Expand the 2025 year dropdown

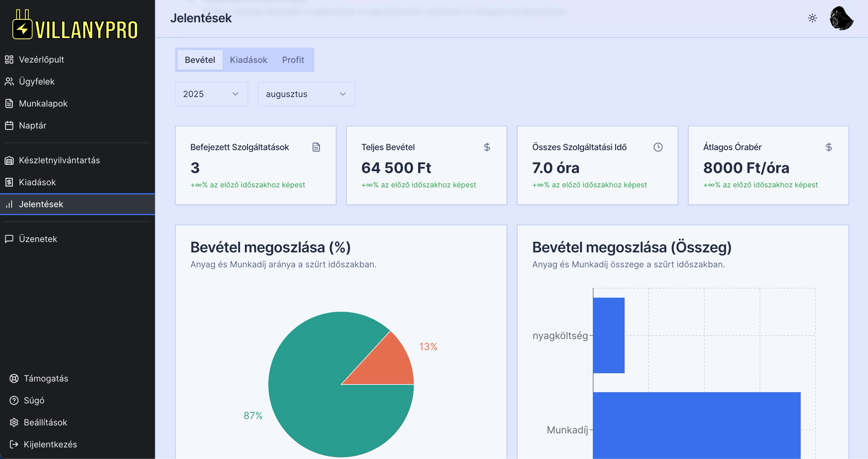(211, 94)
